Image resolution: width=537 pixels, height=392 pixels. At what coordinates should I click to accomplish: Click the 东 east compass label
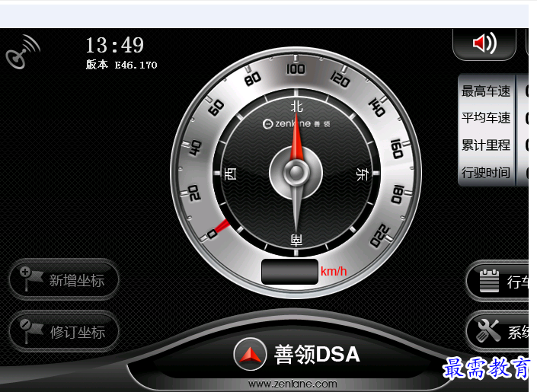point(362,174)
